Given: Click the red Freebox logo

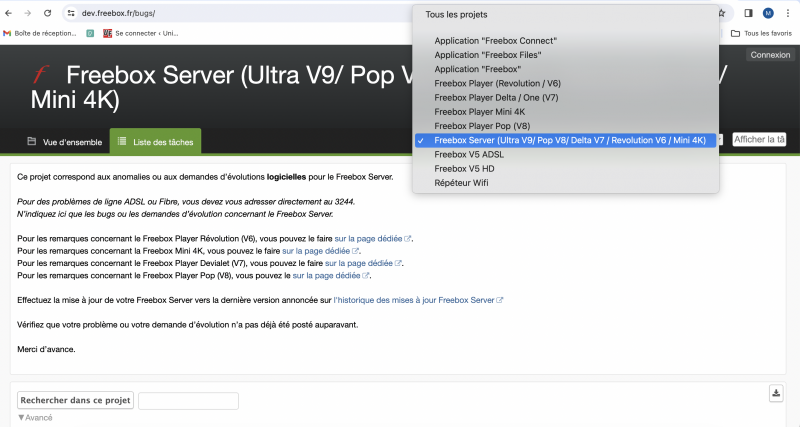Looking at the screenshot, I should tap(40, 75).
